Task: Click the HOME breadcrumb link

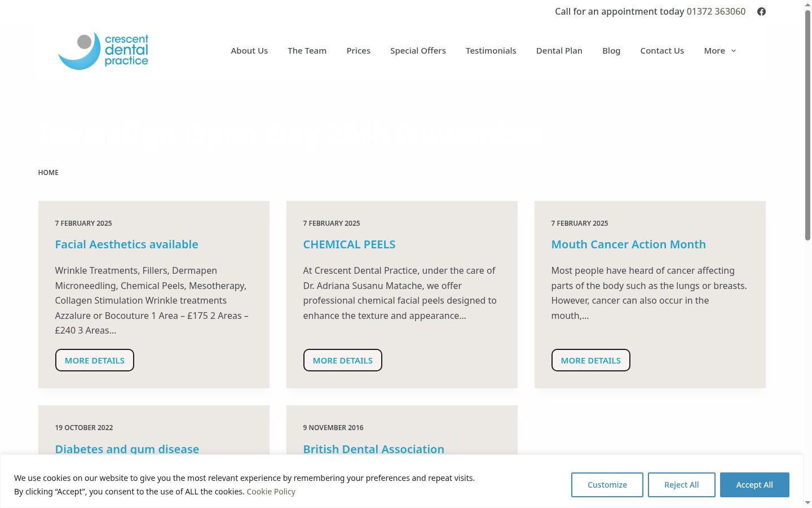Action: coord(48,173)
